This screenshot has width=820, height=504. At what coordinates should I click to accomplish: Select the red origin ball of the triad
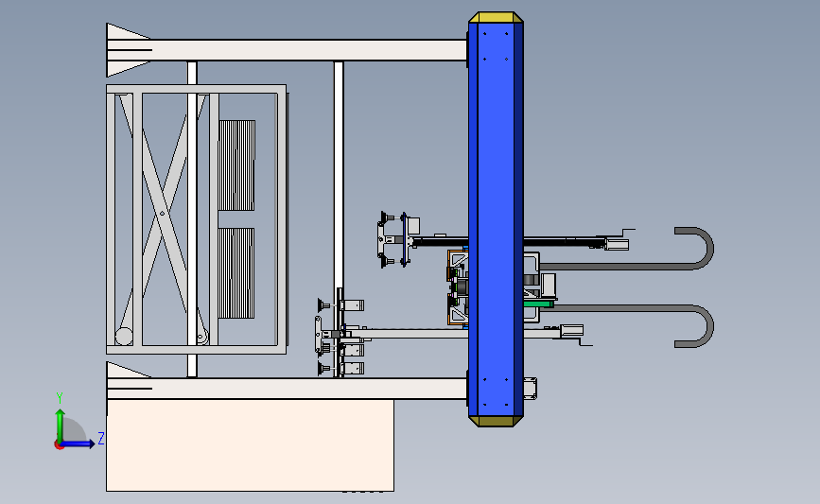59,445
